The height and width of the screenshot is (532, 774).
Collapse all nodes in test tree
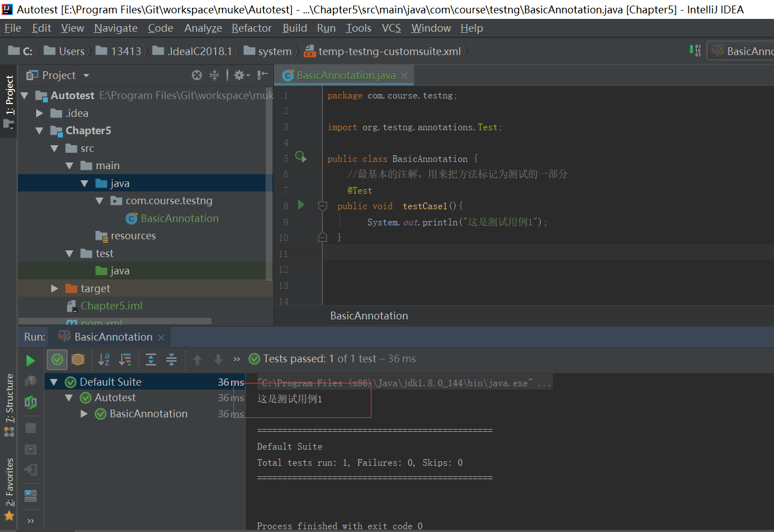point(172,359)
